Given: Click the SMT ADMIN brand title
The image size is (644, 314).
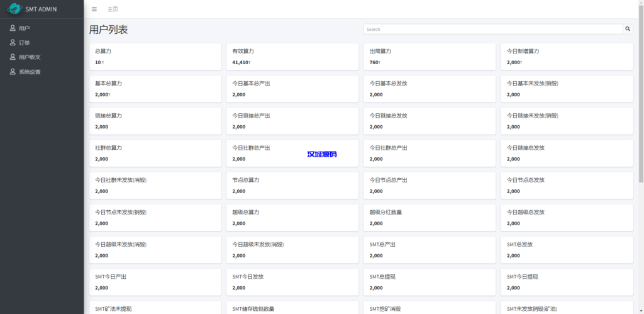Looking at the screenshot, I should (41, 9).
